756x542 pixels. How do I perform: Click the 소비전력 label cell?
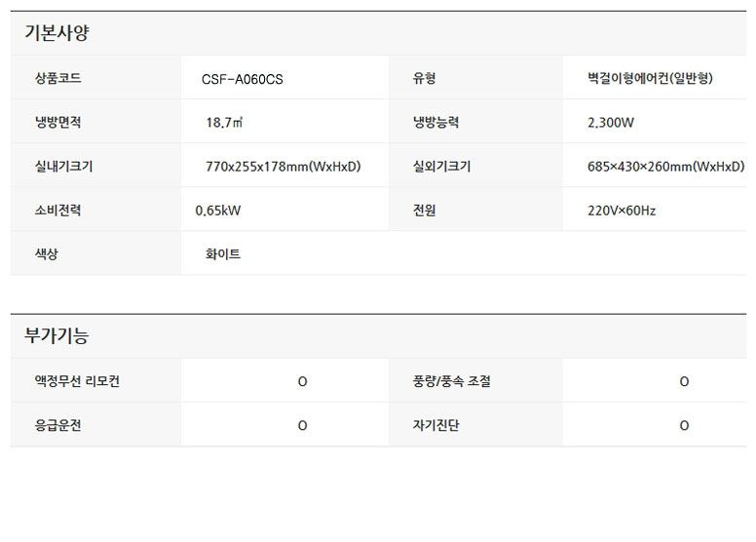click(x=57, y=211)
